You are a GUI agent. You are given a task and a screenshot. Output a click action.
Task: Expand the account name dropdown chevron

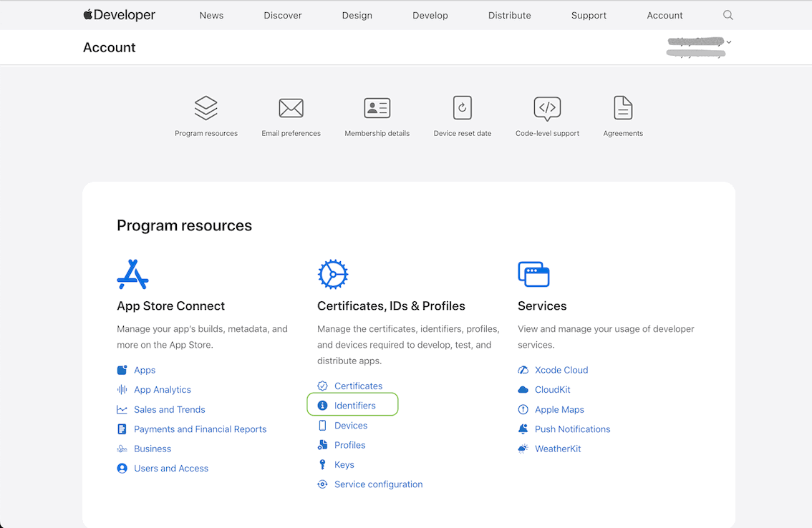pos(729,42)
